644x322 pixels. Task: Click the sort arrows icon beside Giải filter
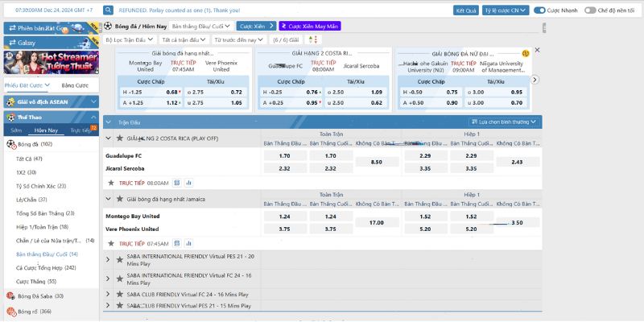click(312, 39)
